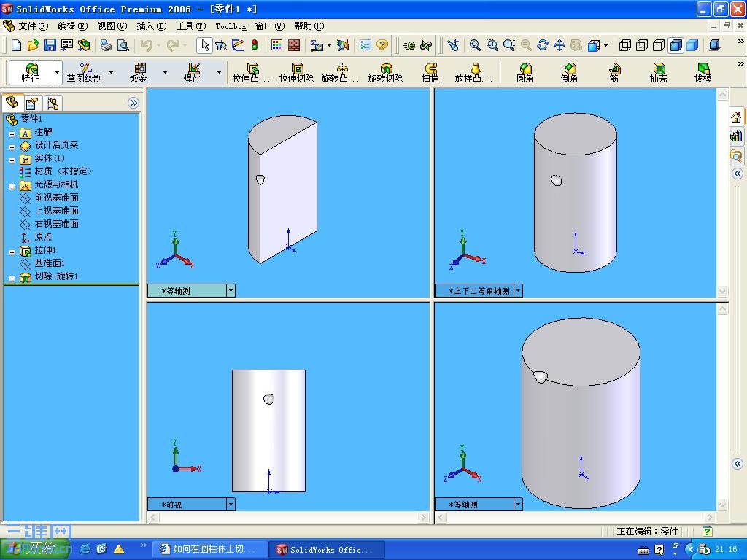Click the 圆角 fillet tool
Viewport: 747px width, 560px height.
525,72
